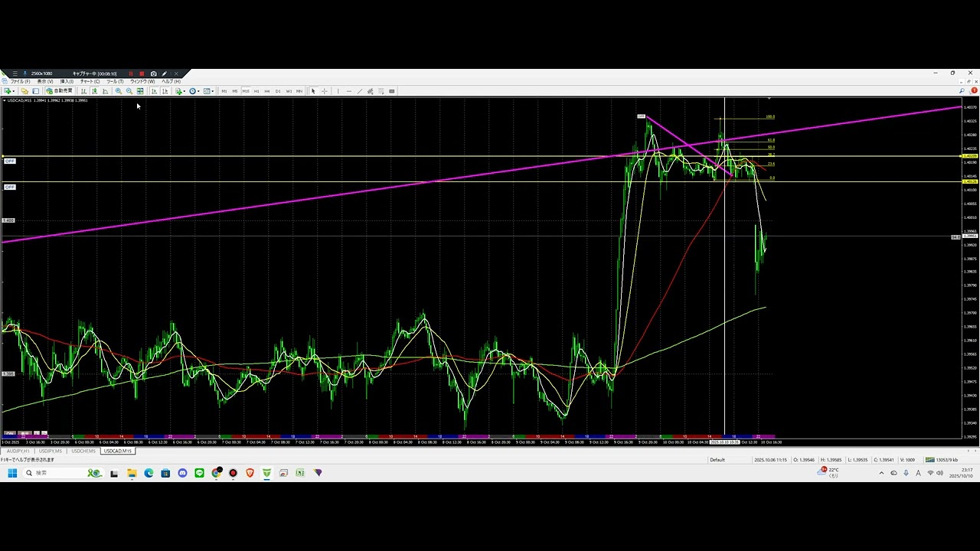Click the zoom out magnifier icon
The image size is (980, 551).
129,91
